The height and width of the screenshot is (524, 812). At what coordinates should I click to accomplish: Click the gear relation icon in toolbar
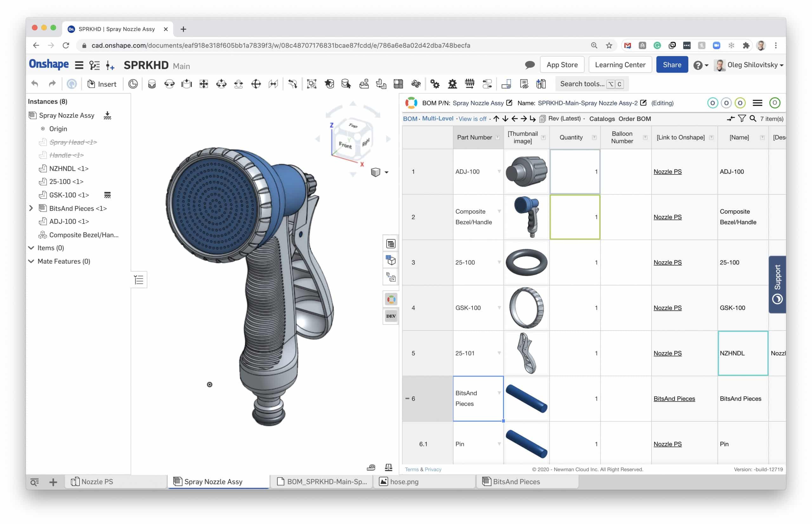click(435, 84)
